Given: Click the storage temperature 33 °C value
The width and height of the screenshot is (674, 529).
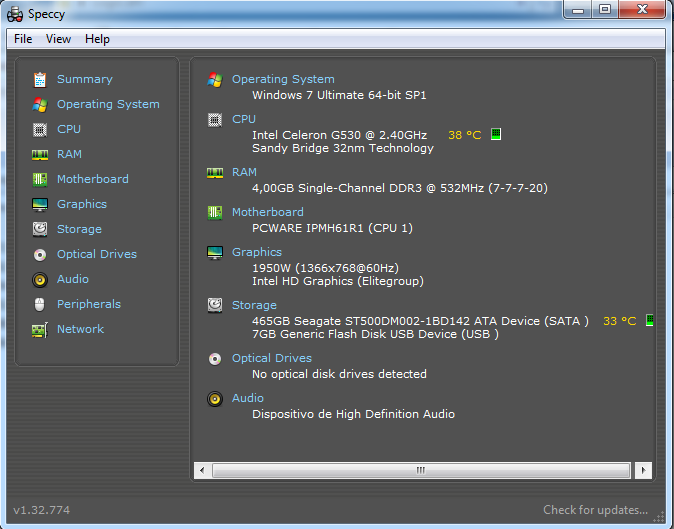Looking at the screenshot, I should 619,321.
